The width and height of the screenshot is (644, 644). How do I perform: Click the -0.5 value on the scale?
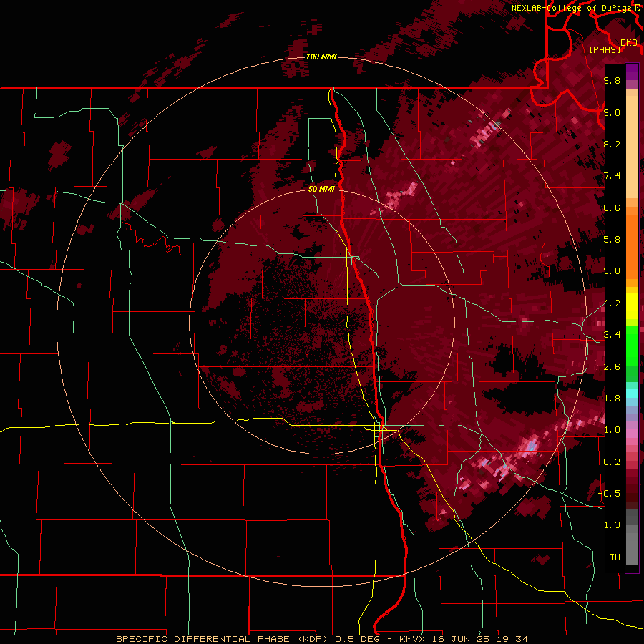(610, 494)
